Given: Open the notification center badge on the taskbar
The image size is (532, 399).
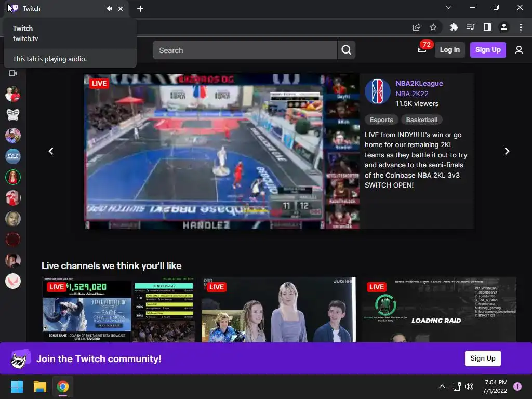Looking at the screenshot, I should click(517, 387).
